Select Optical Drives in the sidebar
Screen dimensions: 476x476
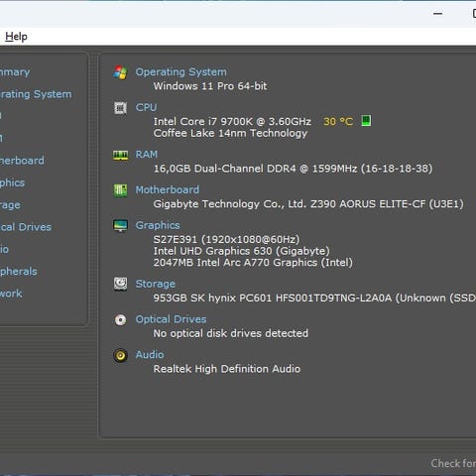[x=26, y=227]
